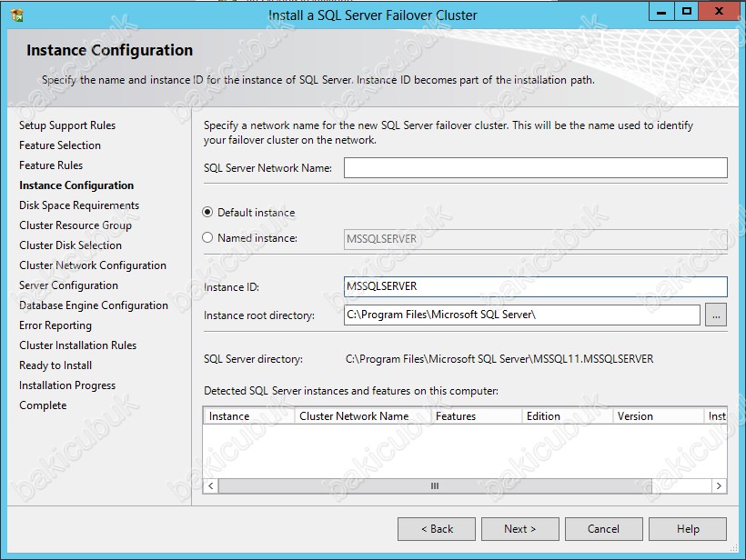The height and width of the screenshot is (560, 746).
Task: Click the Instance ID field
Action: tap(535, 286)
